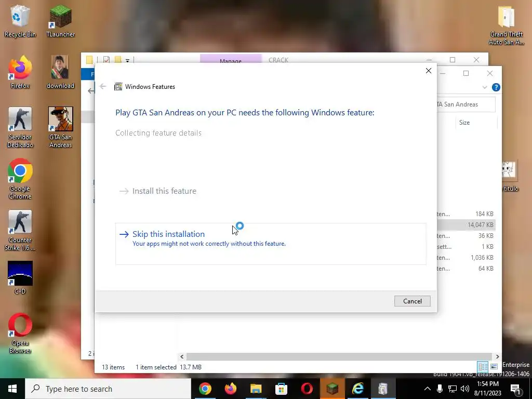Click the search box of GTA San Andreas window
The image size is (532, 399).
pos(466,104)
